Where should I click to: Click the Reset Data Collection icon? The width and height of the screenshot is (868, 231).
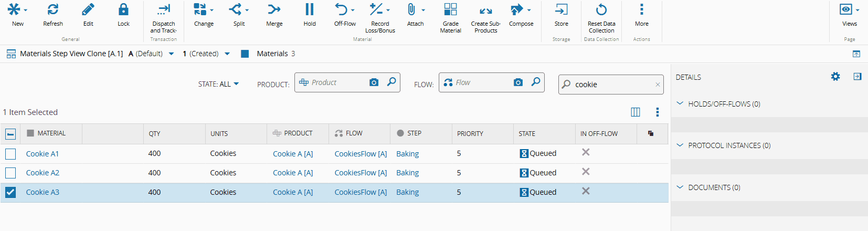pyautogui.click(x=601, y=9)
